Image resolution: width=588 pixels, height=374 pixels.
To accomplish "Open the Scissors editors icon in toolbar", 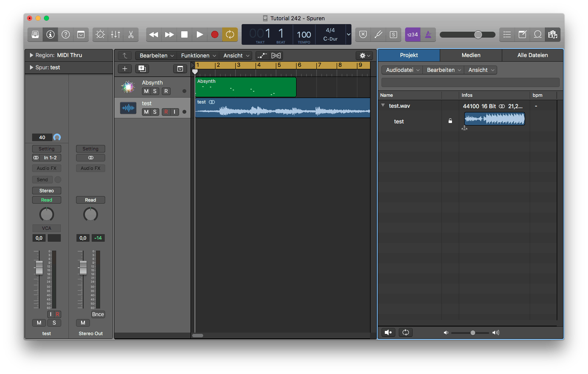I will coord(131,35).
